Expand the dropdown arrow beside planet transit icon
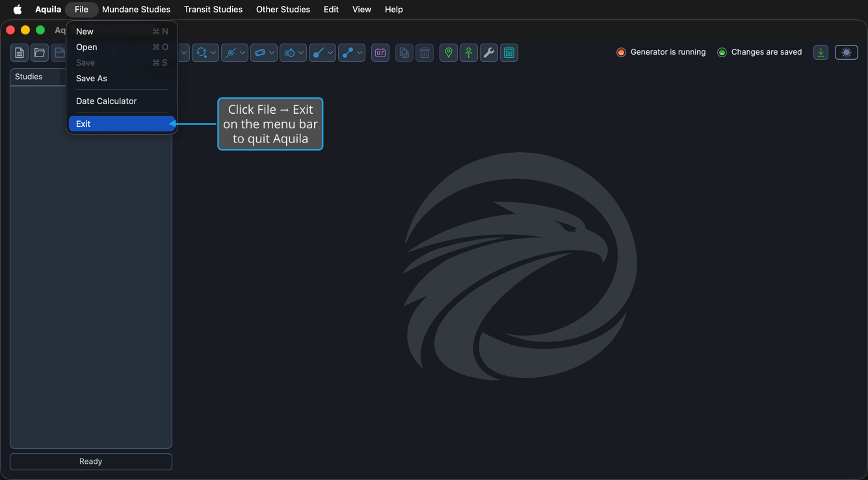Image resolution: width=868 pixels, height=480 pixels. (x=243, y=53)
